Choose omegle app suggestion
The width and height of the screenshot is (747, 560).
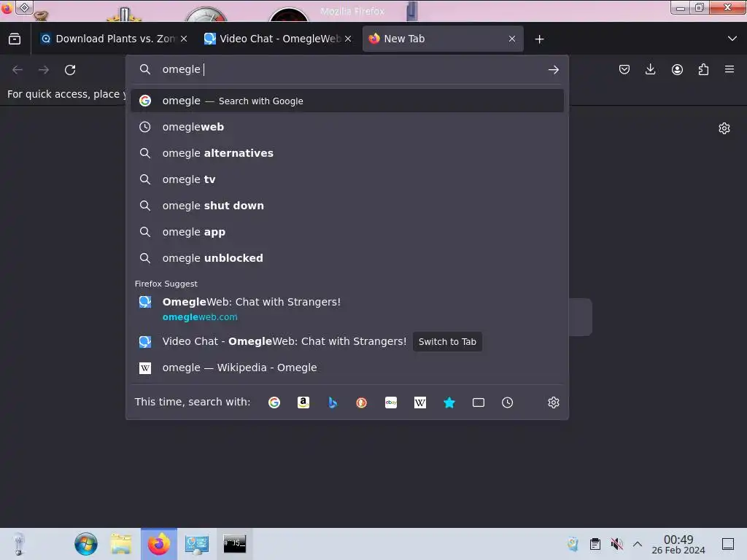tap(347, 231)
